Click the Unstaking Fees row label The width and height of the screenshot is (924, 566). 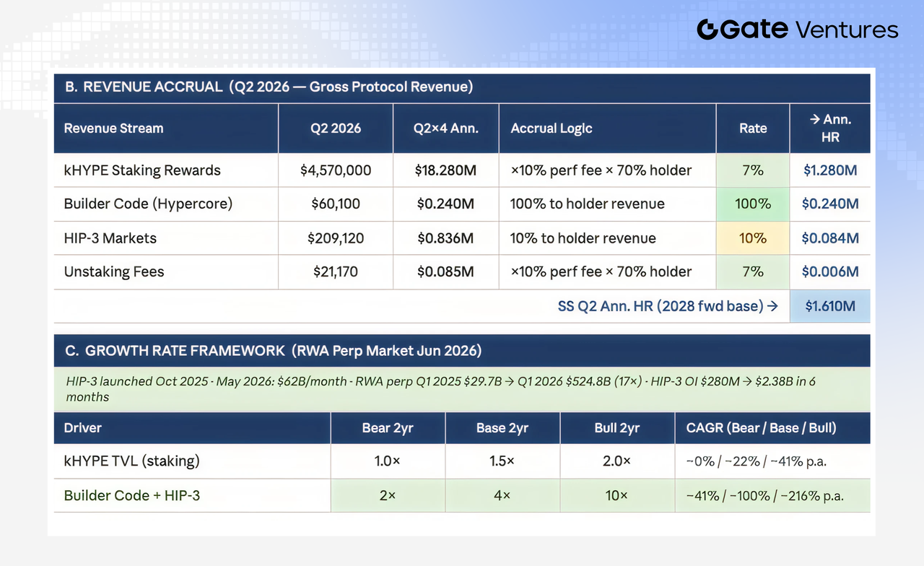coord(114,272)
